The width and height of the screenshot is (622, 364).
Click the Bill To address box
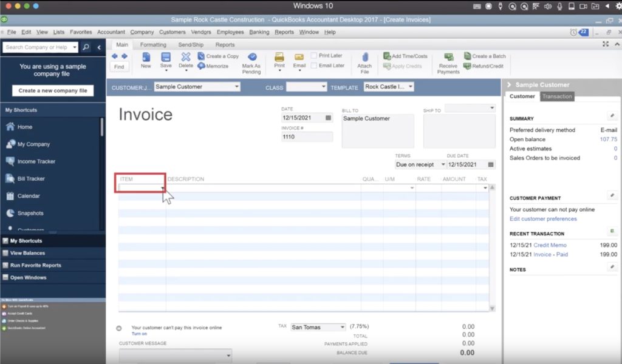(x=378, y=130)
